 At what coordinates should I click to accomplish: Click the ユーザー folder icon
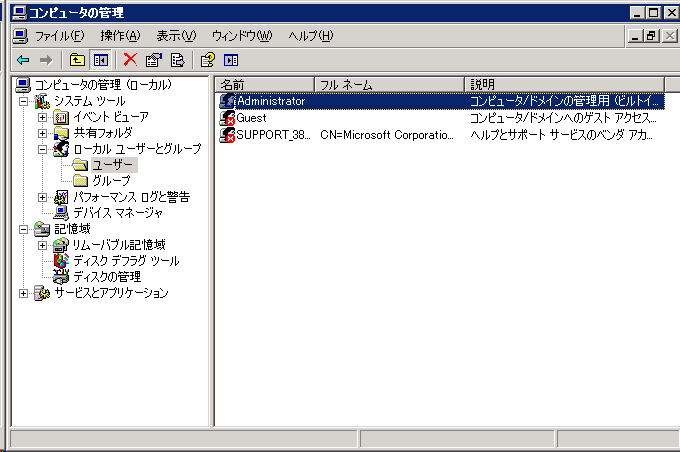(x=80, y=165)
